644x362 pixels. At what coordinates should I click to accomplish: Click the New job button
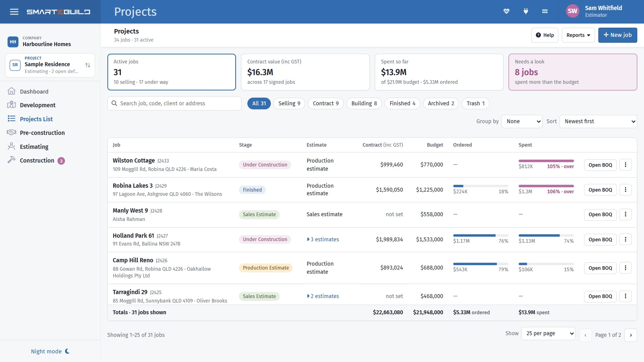point(617,35)
